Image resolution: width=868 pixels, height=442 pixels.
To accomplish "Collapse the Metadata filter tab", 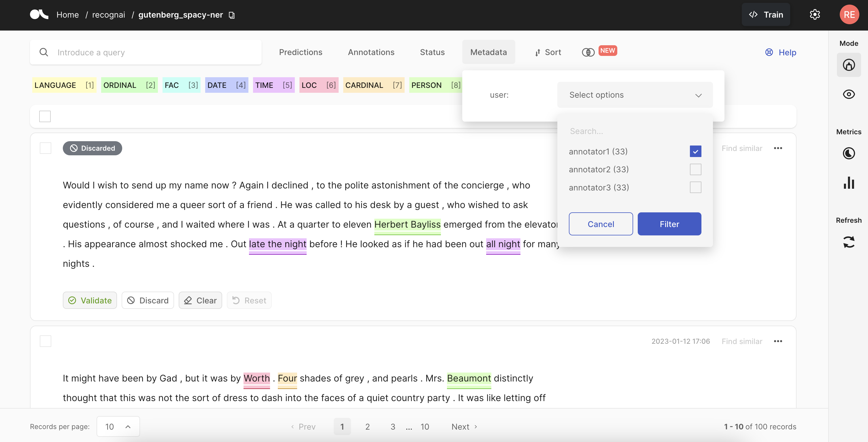I will pos(488,52).
